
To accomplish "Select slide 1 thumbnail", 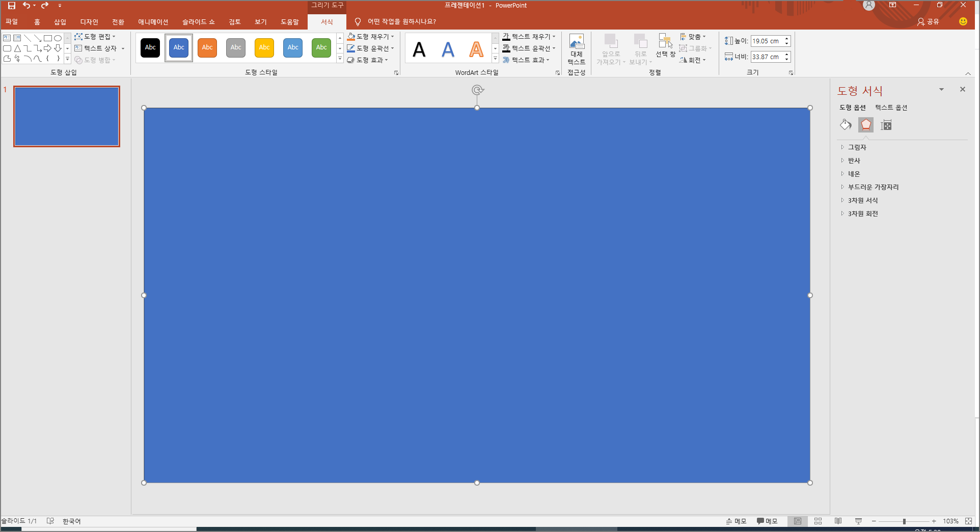I will pyautogui.click(x=67, y=117).
